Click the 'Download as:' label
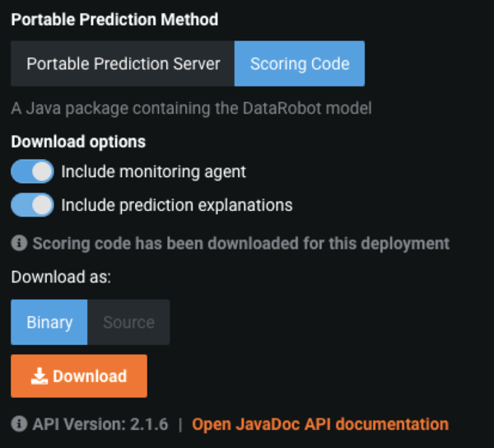This screenshot has height=448, width=494. pyautogui.click(x=61, y=278)
